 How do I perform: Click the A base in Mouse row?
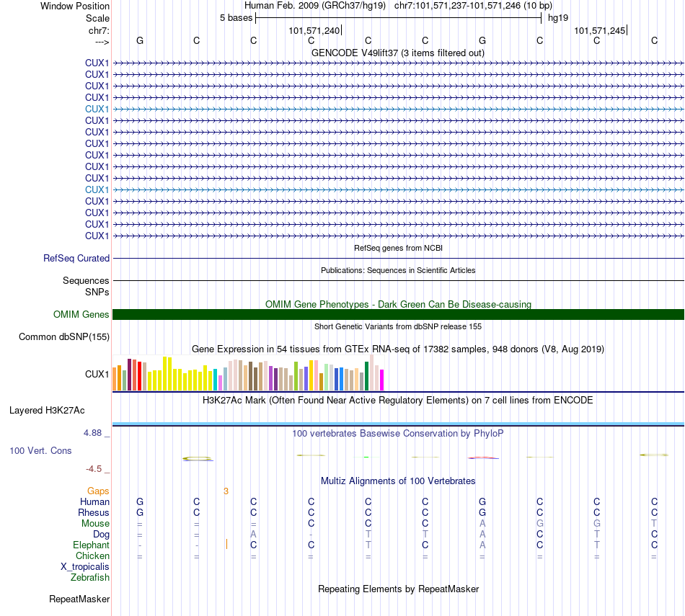482,524
